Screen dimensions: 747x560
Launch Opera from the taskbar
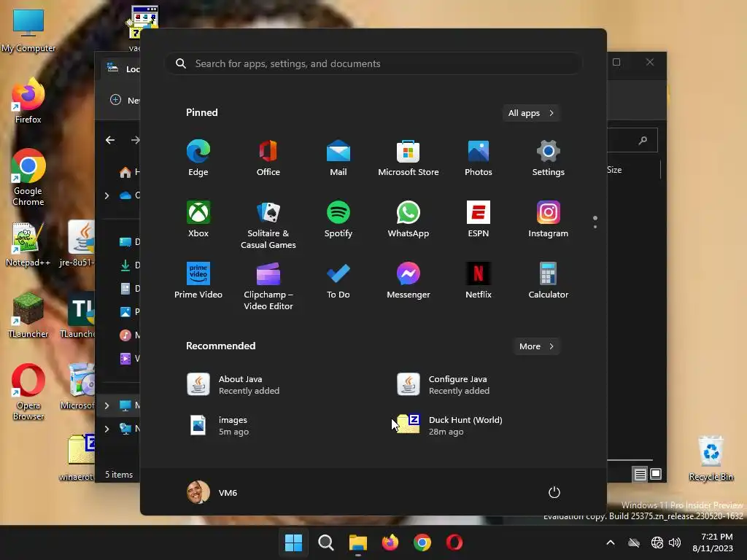(x=454, y=542)
